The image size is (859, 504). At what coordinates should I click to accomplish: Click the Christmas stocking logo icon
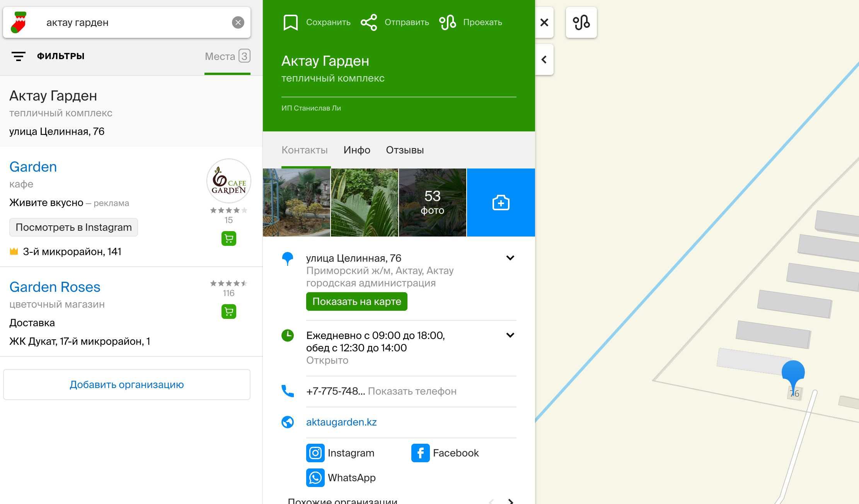coord(19,22)
